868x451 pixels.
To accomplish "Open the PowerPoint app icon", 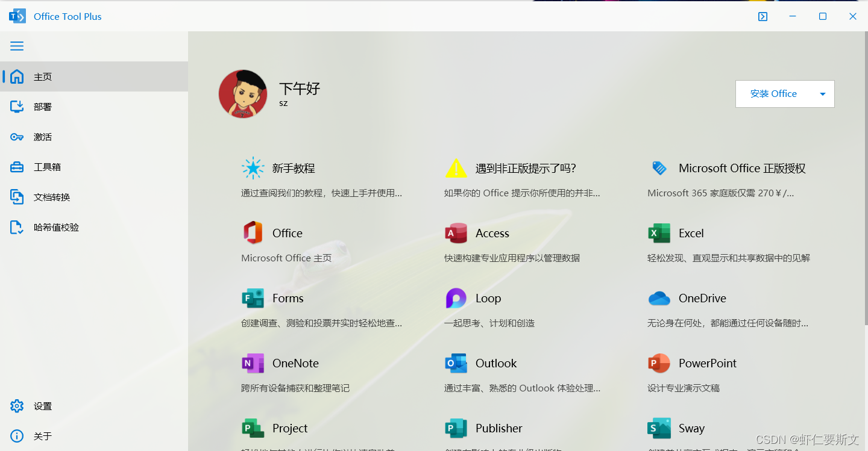I will point(659,363).
